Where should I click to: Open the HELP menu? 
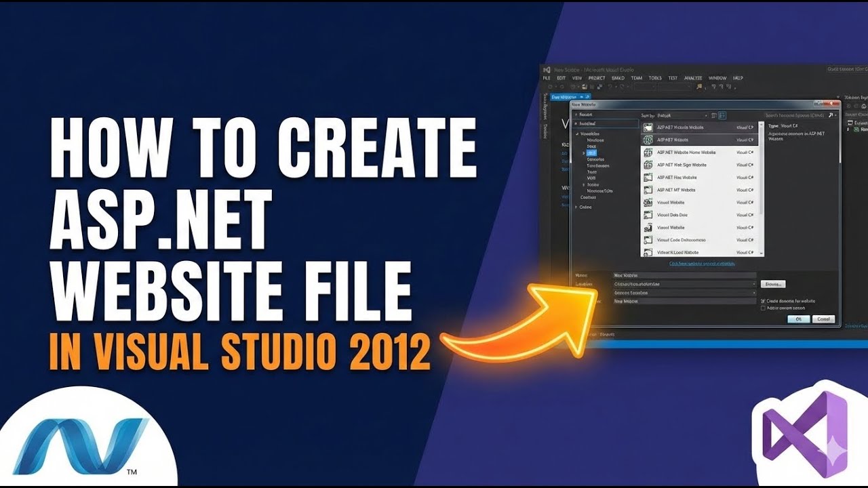(738, 78)
